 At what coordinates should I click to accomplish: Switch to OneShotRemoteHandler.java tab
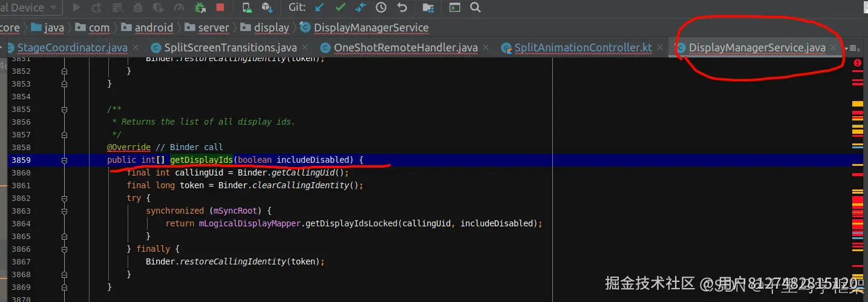coord(405,48)
